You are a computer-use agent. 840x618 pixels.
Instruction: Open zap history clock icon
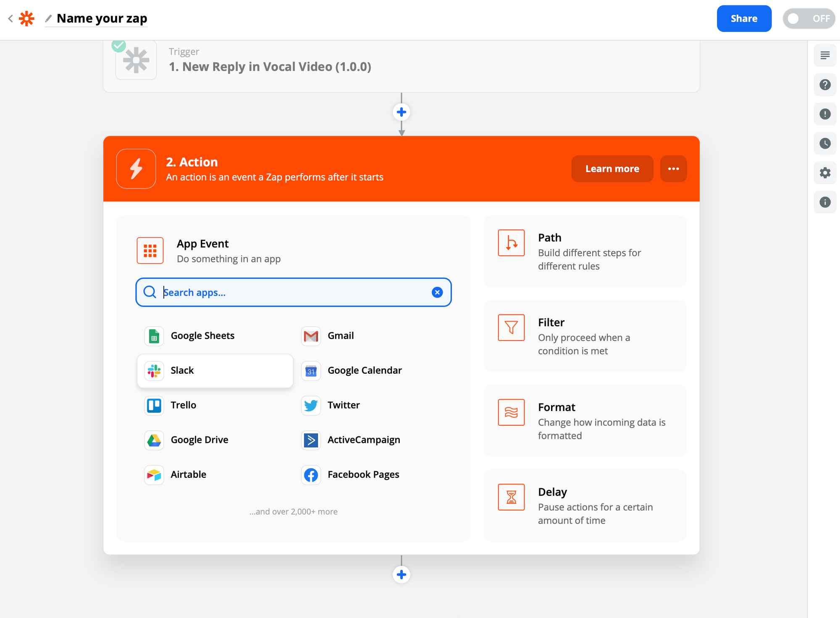pyautogui.click(x=825, y=144)
